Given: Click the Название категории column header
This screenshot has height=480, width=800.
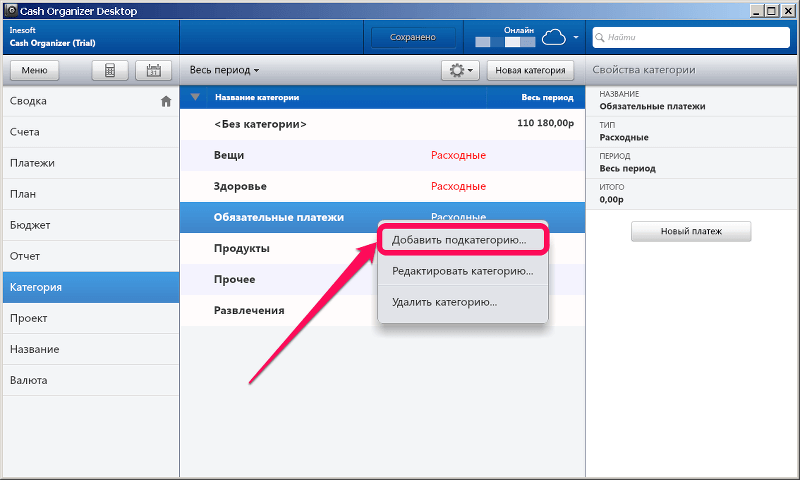Looking at the screenshot, I should click(x=257, y=97).
